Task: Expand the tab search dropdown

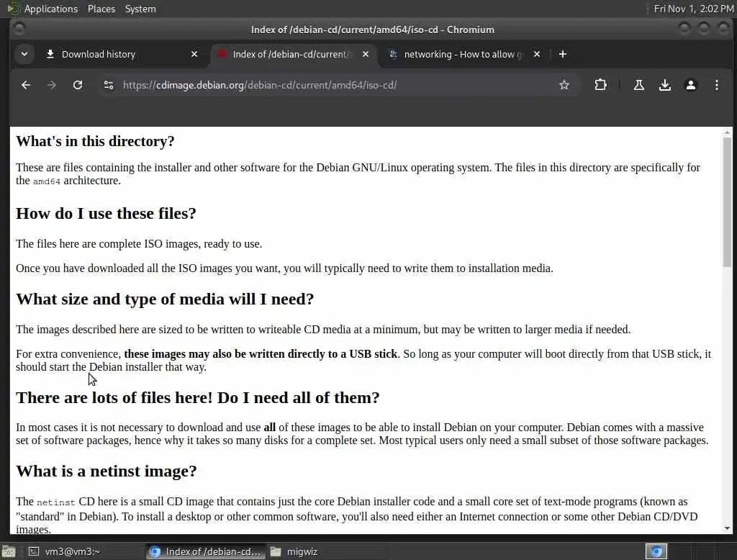Action: pyautogui.click(x=24, y=54)
